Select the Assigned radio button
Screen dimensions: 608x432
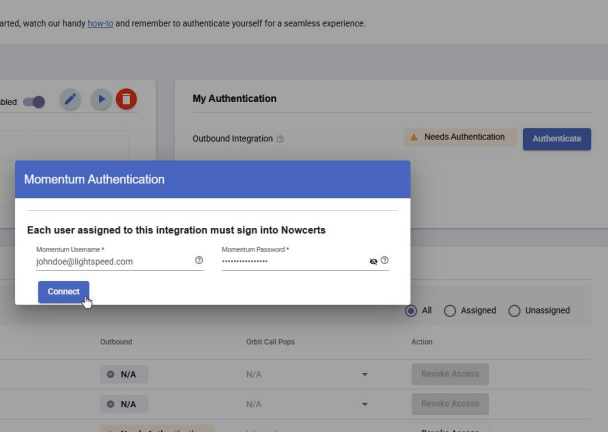coord(450,311)
